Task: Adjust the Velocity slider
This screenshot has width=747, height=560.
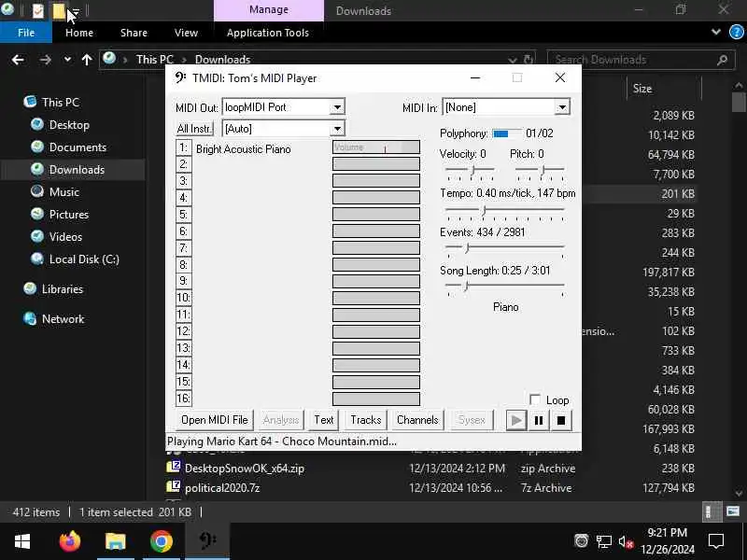Action: click(x=471, y=172)
